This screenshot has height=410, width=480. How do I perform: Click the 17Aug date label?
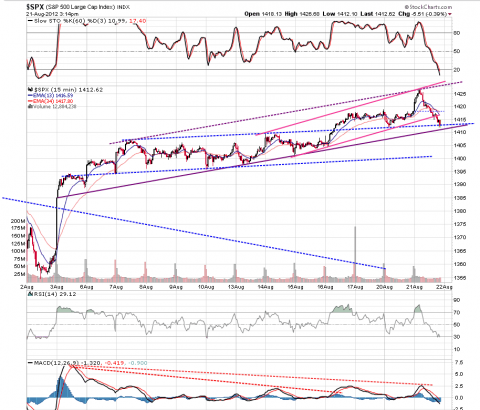click(355, 287)
